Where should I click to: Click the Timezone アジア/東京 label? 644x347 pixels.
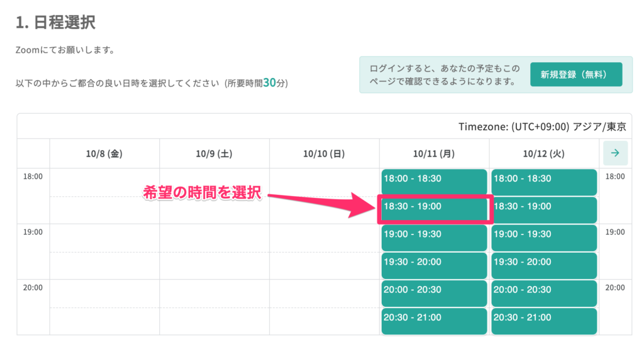pyautogui.click(x=542, y=126)
